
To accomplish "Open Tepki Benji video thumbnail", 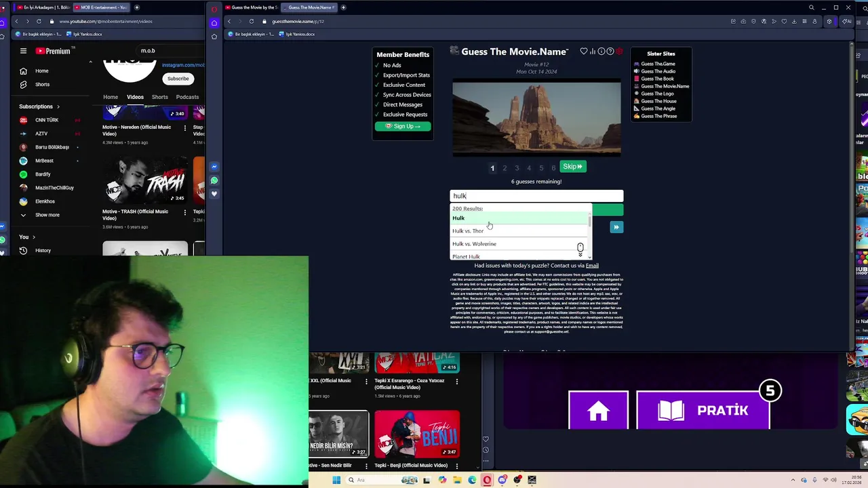I will tap(416, 434).
